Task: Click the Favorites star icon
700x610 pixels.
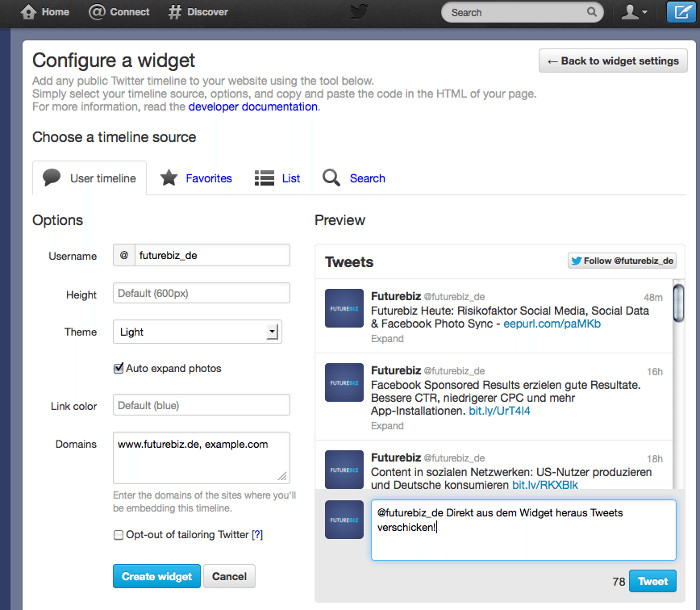Action: click(169, 178)
